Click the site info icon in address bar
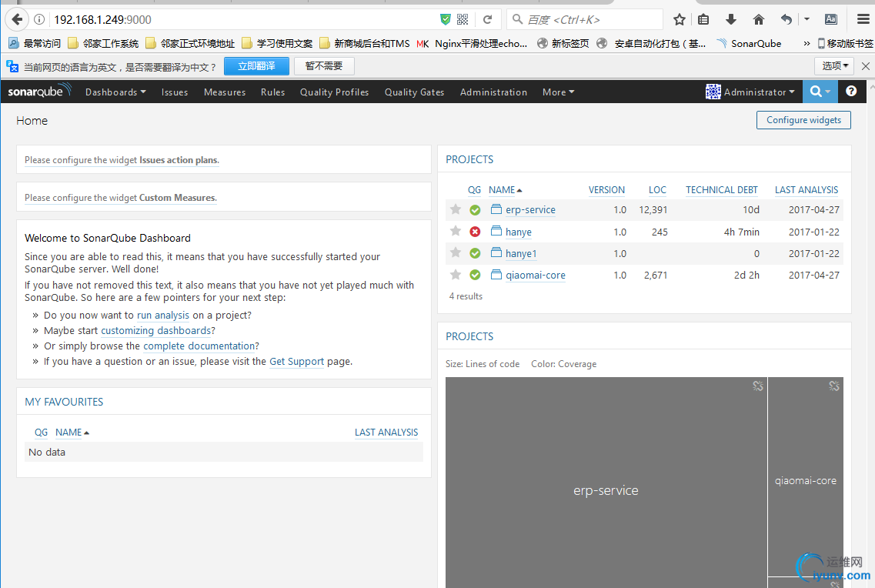 click(x=39, y=19)
